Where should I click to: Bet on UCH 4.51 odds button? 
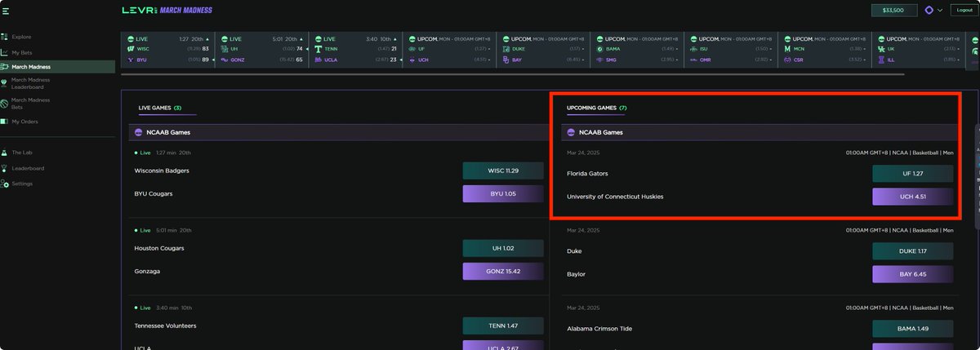(913, 197)
